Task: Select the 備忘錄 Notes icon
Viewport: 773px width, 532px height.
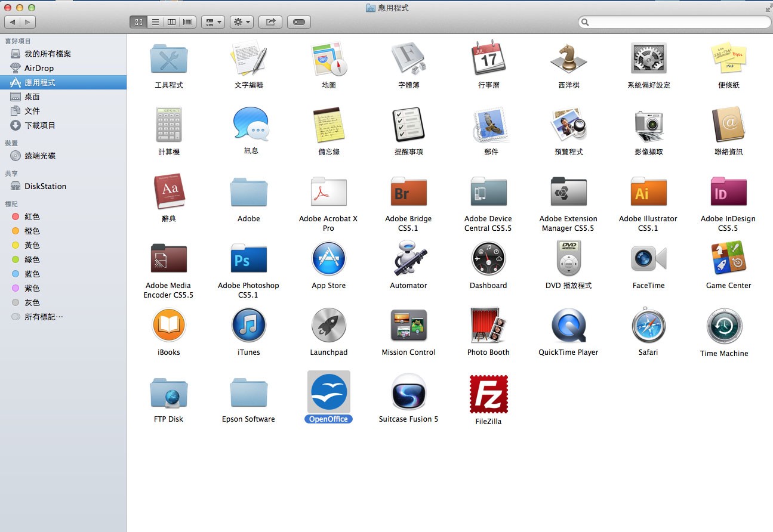Action: (x=329, y=125)
